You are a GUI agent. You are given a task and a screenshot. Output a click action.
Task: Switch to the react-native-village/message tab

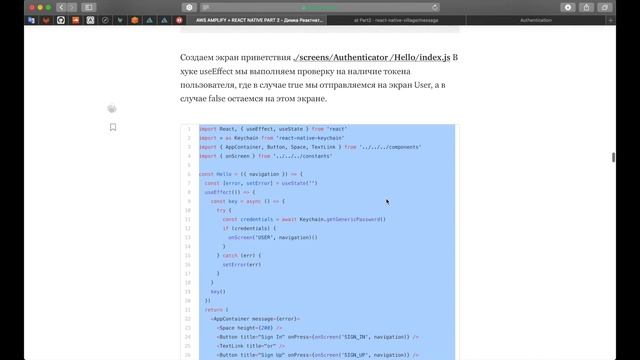click(396, 20)
